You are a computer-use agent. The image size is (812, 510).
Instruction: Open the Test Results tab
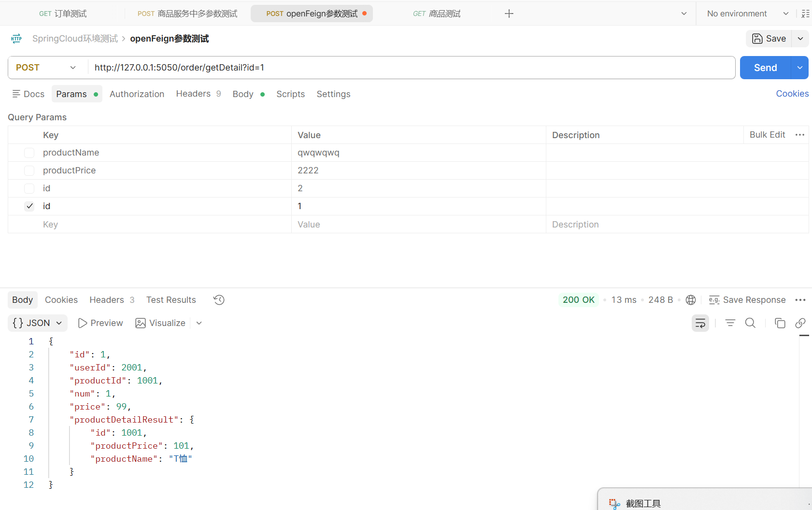[x=171, y=300]
